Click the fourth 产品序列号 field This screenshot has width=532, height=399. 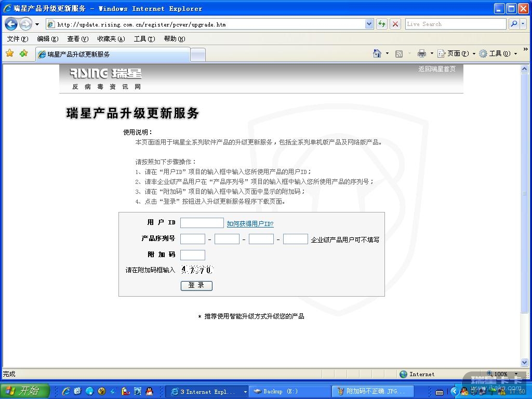coord(296,239)
